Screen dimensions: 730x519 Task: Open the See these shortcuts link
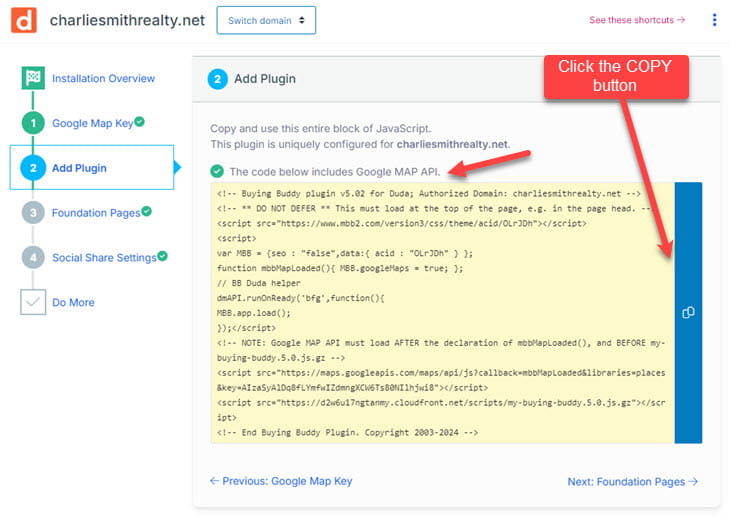coord(637,20)
